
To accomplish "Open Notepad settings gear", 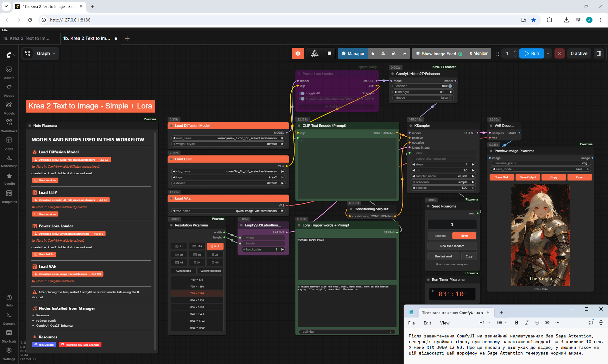I will [x=601, y=323].
